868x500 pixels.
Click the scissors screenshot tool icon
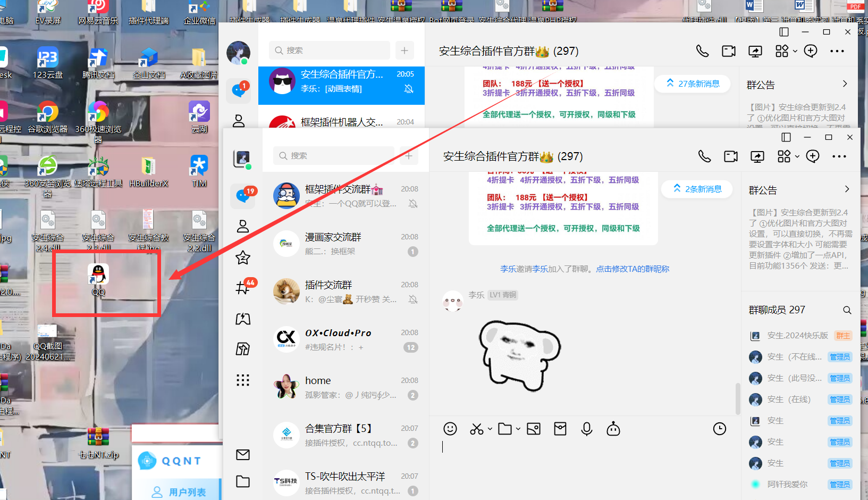click(x=476, y=429)
